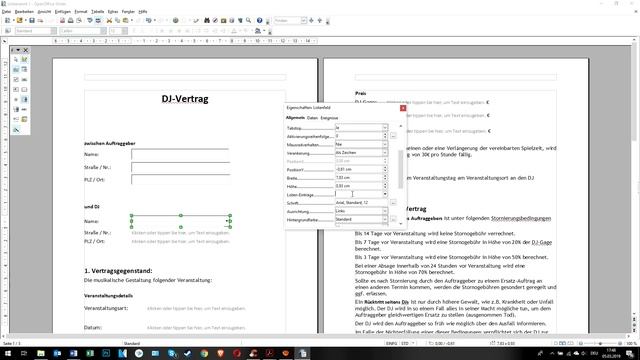Click the Navigator compass icon

tap(215, 20)
